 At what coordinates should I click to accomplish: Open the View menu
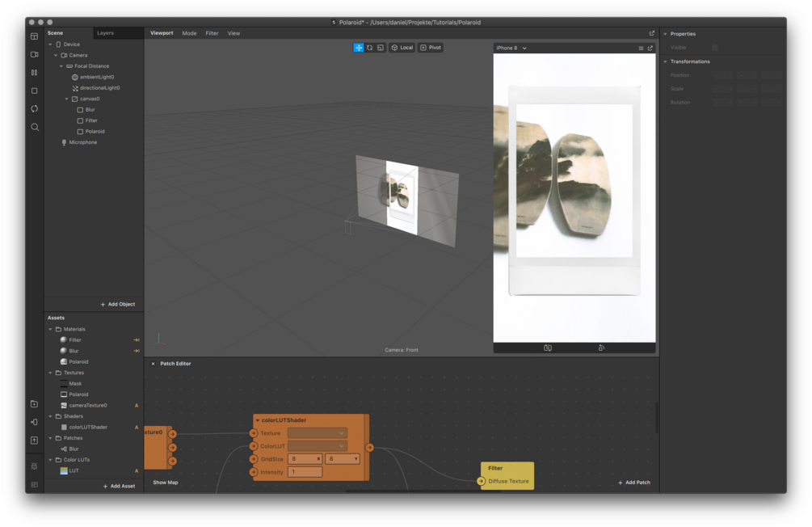(234, 33)
